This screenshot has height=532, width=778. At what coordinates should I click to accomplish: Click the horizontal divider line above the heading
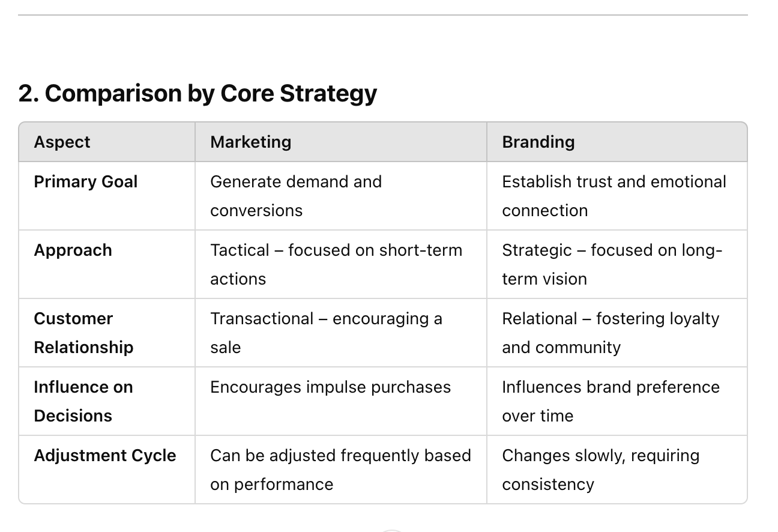pyautogui.click(x=383, y=15)
